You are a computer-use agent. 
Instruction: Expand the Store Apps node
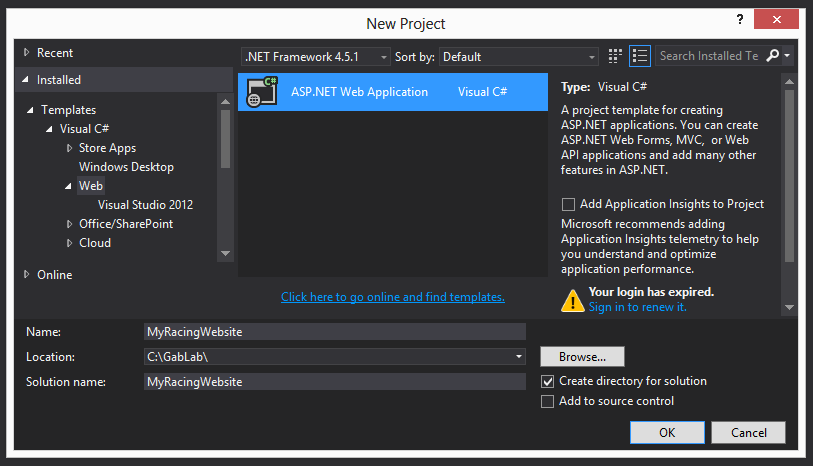(x=69, y=148)
